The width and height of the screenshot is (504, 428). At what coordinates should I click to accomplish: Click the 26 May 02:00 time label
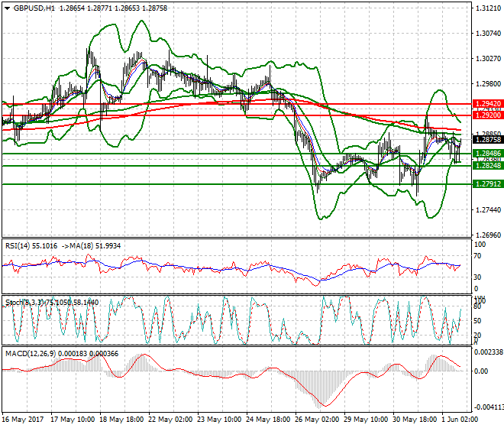pos(317,420)
